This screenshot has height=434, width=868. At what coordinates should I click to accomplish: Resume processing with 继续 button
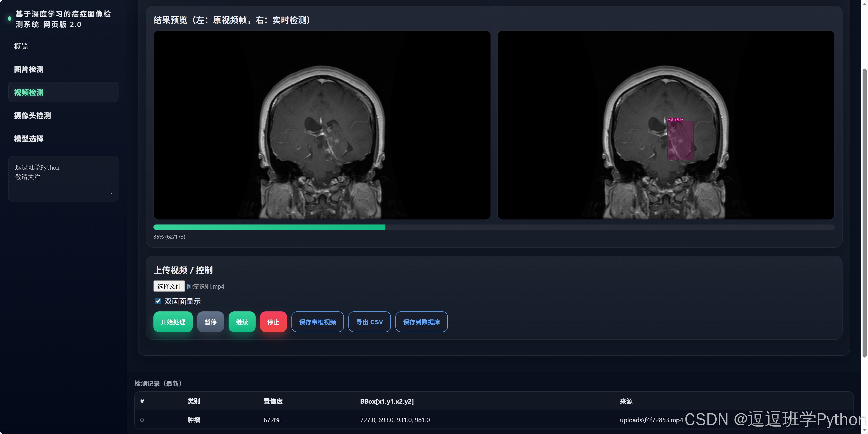coord(242,322)
